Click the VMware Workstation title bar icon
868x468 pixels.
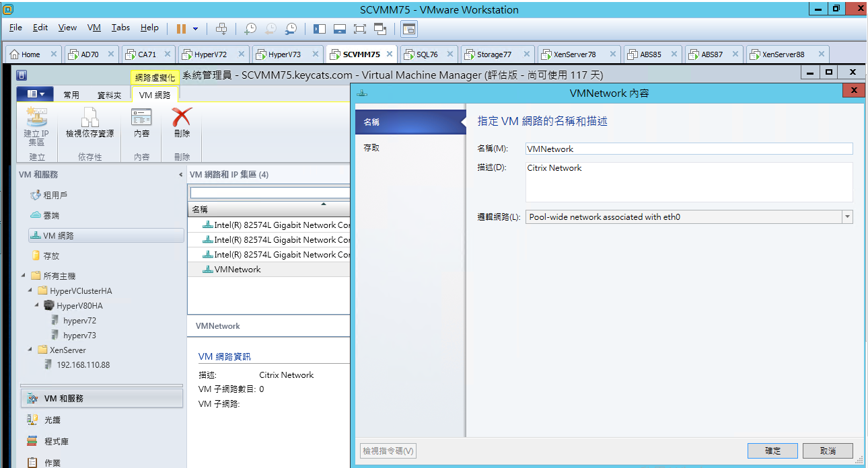7,9
